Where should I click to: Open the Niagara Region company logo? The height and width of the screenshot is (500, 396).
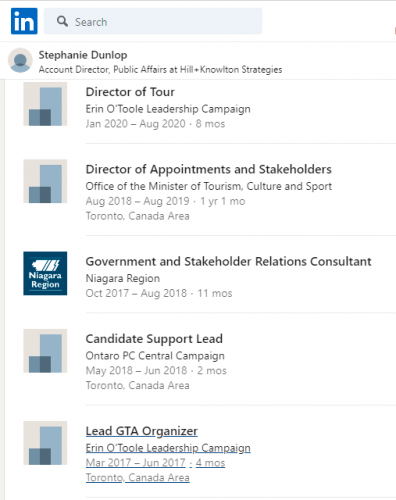click(45, 273)
